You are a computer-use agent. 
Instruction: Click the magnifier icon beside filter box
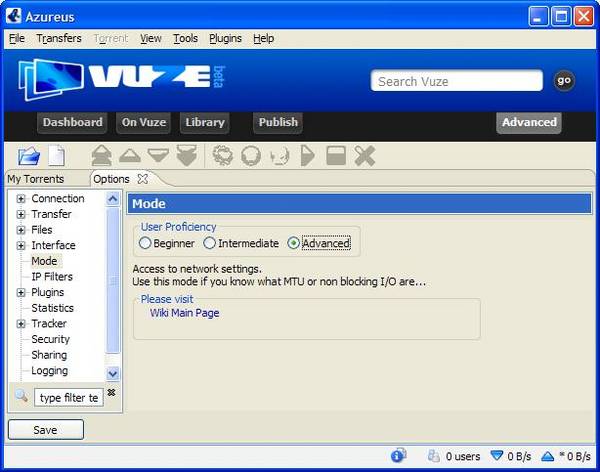[21, 396]
